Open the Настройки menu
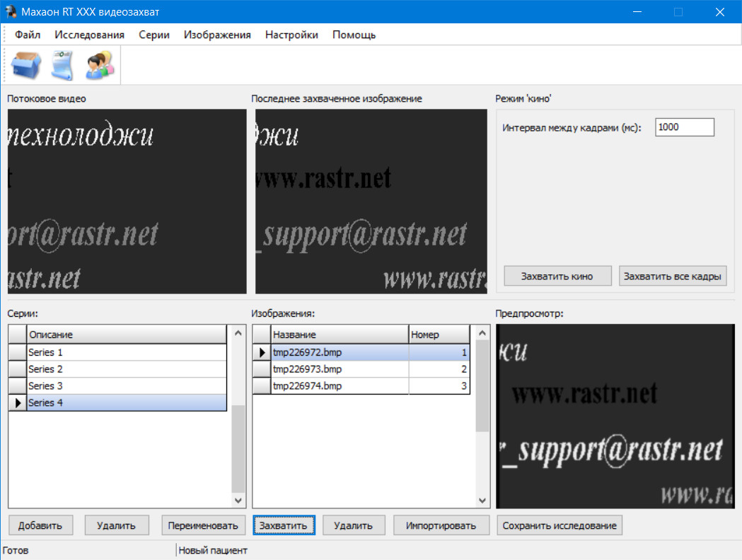This screenshot has width=742, height=560. [291, 35]
